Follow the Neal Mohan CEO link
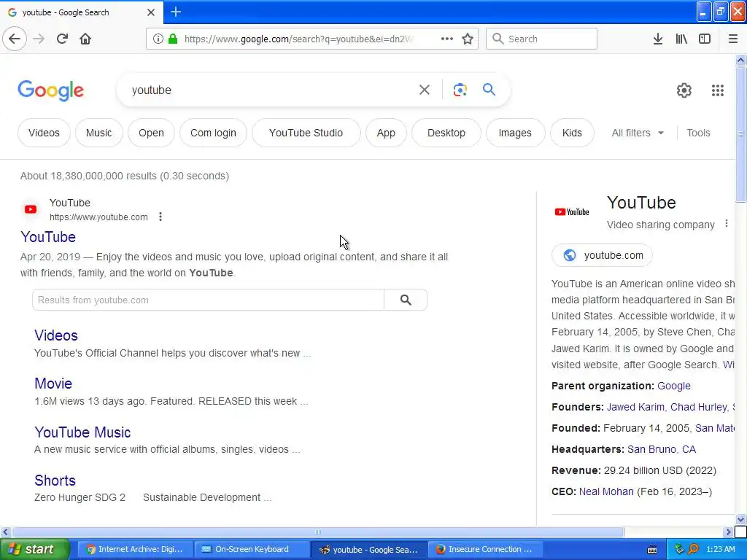The height and width of the screenshot is (560, 747). 606,491
